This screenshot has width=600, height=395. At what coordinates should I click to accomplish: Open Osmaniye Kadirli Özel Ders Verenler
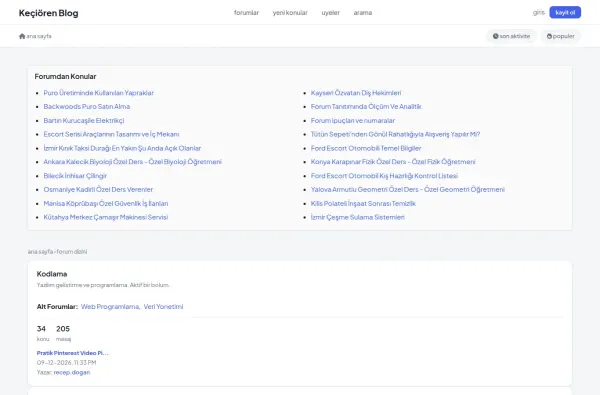point(98,189)
